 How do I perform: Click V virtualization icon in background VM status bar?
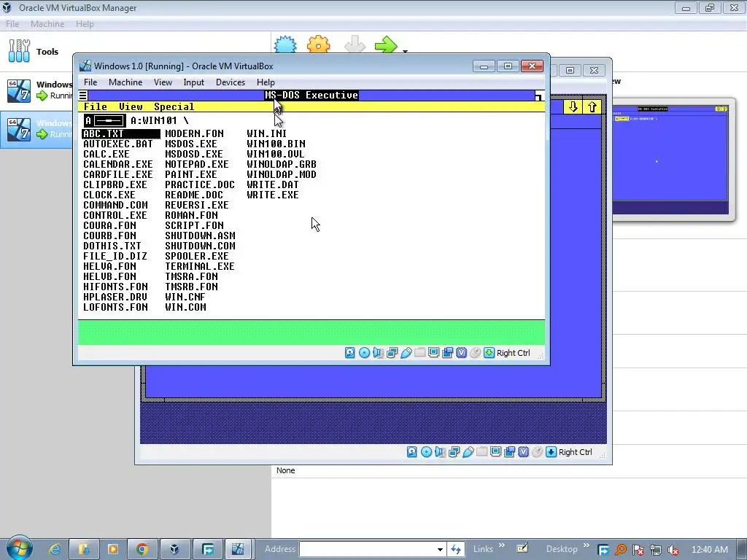pyautogui.click(x=523, y=452)
